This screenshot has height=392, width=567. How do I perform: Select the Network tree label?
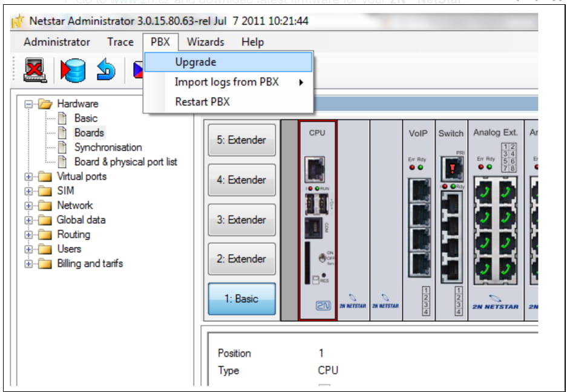[x=75, y=206]
